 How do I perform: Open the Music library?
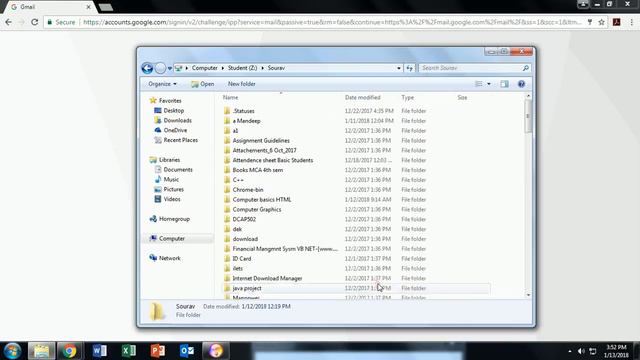point(167,180)
